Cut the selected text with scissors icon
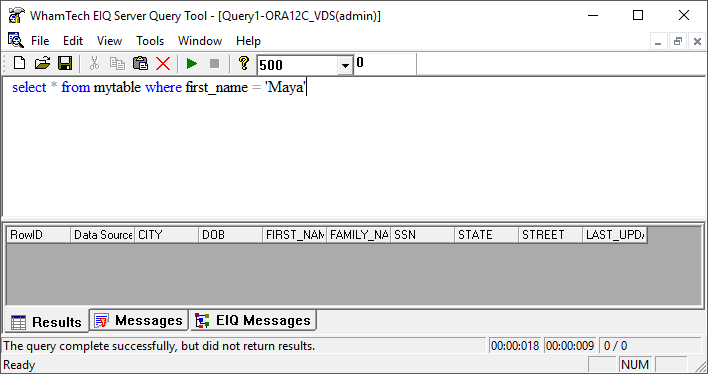 94,64
